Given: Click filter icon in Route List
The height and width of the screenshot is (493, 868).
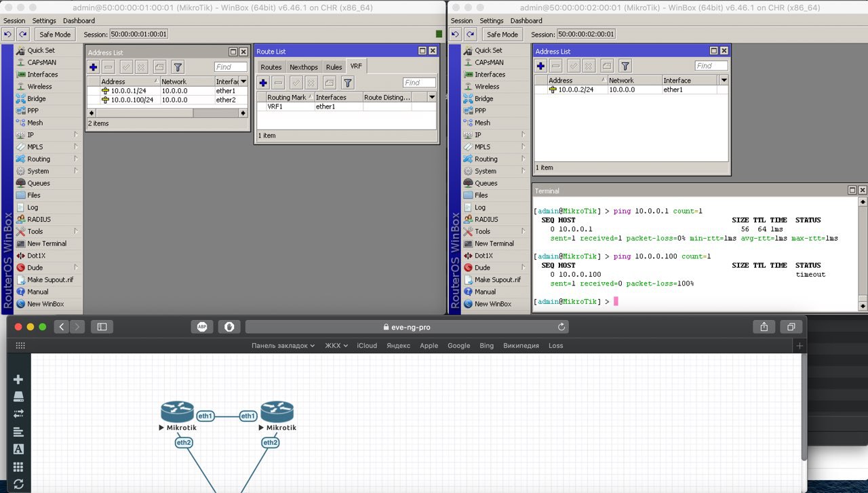Looking at the screenshot, I should (347, 83).
